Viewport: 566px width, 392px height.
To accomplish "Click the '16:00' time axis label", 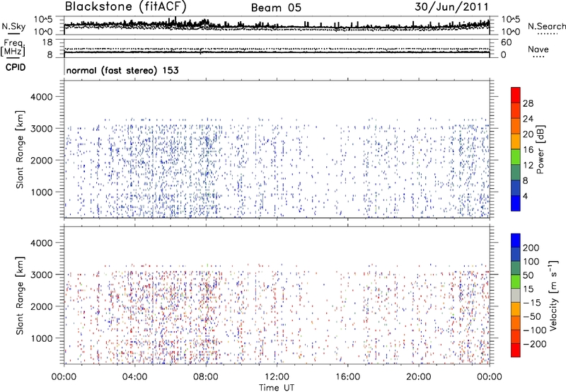I will (x=347, y=377).
